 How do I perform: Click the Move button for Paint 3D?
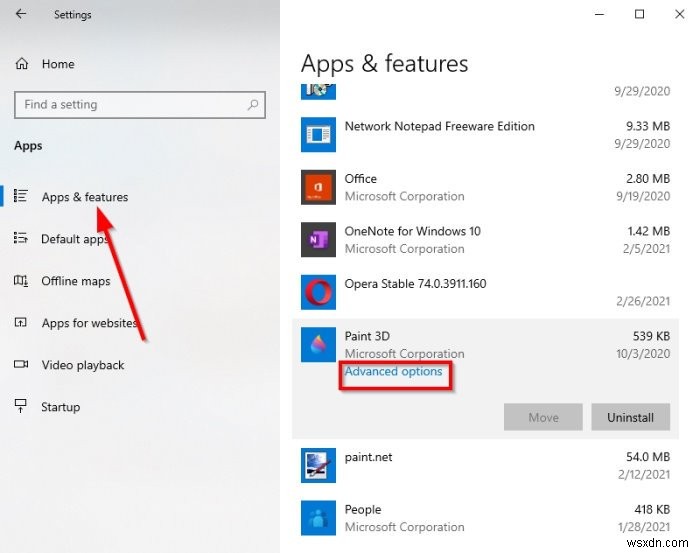543,417
